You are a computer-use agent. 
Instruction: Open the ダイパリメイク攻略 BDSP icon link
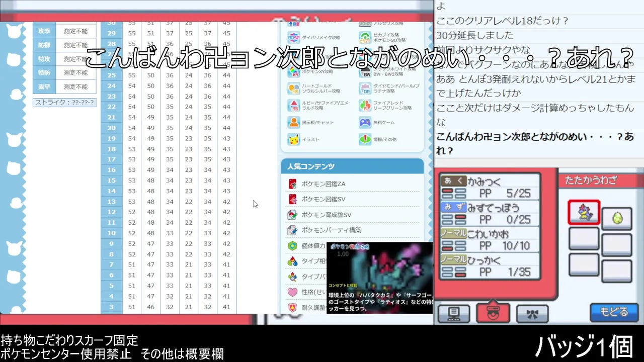point(294,38)
